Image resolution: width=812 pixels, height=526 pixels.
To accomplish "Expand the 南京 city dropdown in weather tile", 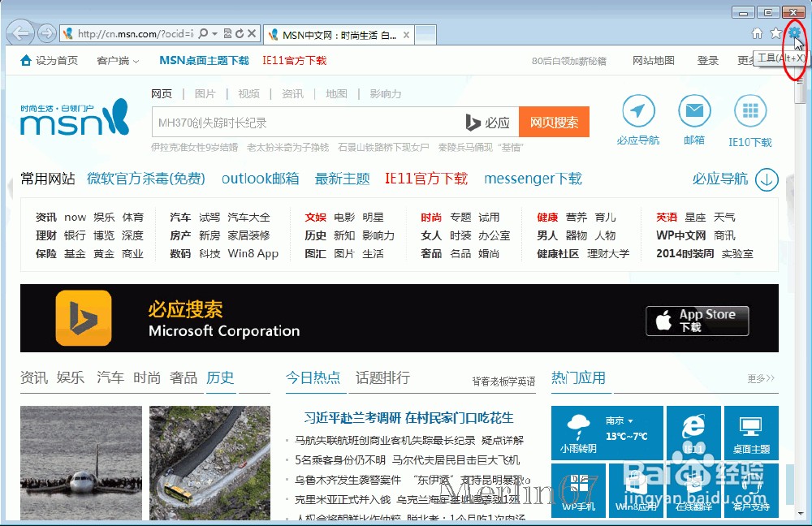I will pyautogui.click(x=620, y=420).
